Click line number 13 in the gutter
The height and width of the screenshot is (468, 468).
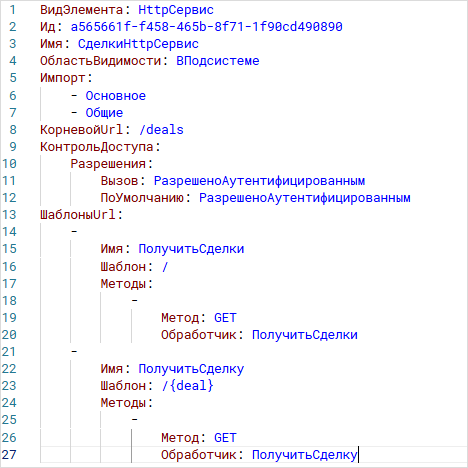click(9, 215)
